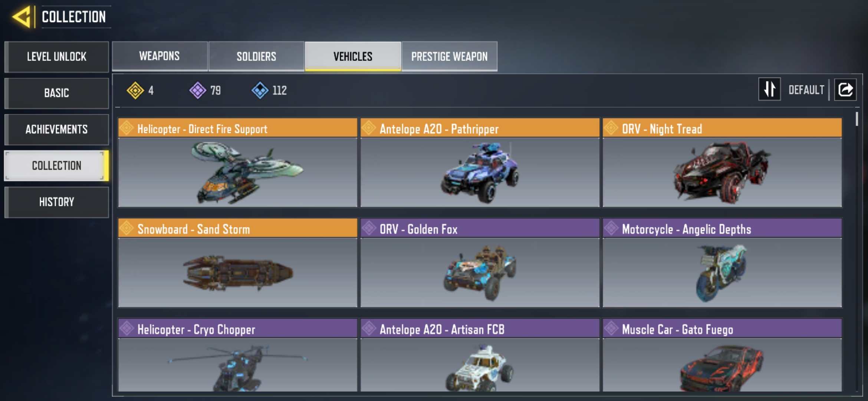This screenshot has height=401, width=868.
Task: Click the rarity icon on Motorcycle - Angelic Depths
Action: [x=611, y=228]
